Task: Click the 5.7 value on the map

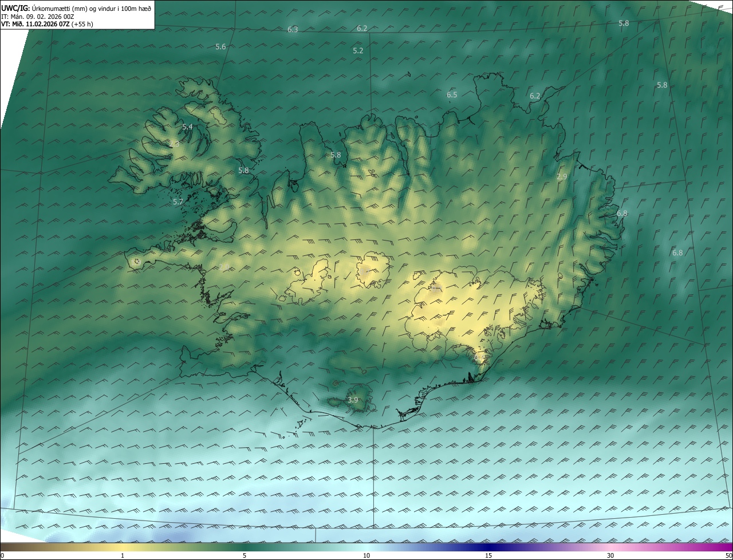Action: pos(178,202)
